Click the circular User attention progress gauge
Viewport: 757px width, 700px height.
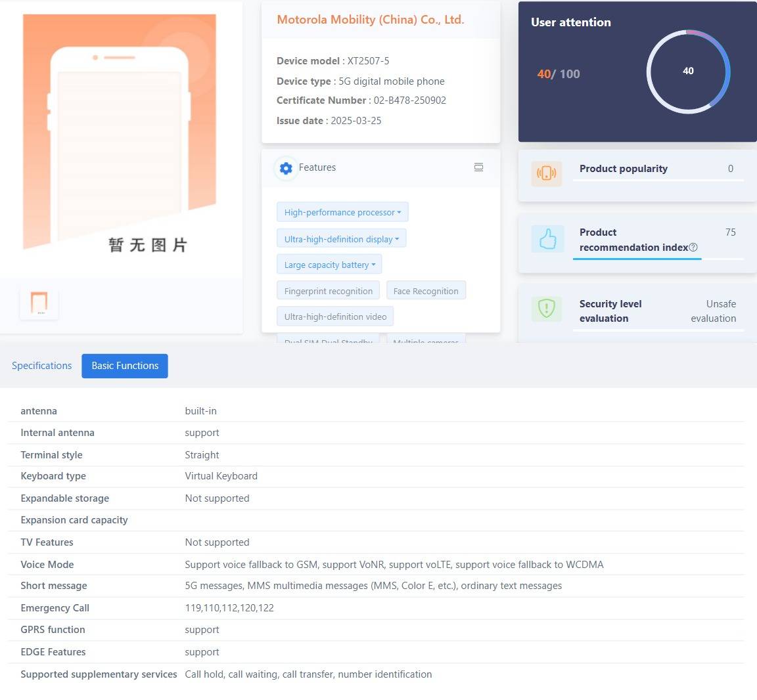(688, 72)
